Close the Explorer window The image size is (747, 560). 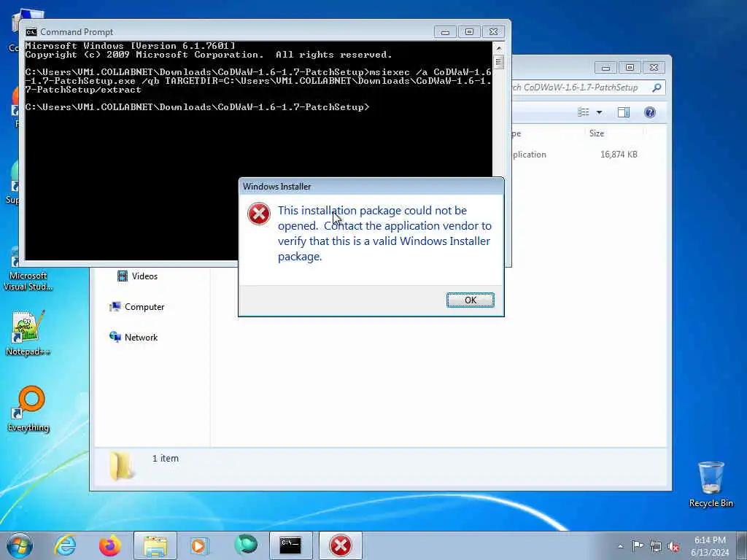tap(654, 68)
